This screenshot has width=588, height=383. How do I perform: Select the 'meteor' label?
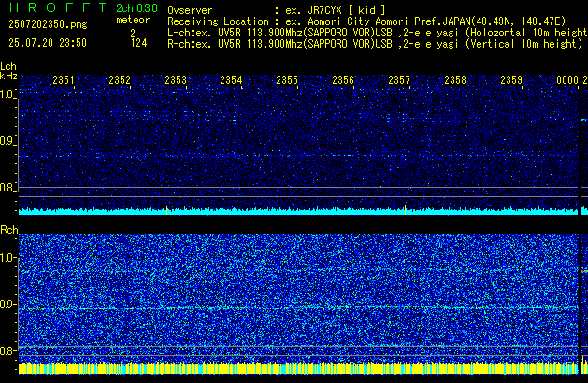pos(133,20)
